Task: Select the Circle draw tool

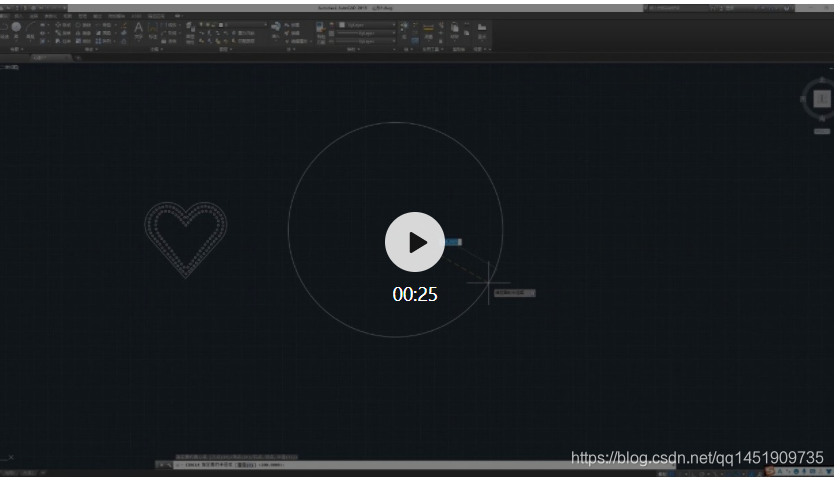Action: coord(16,27)
